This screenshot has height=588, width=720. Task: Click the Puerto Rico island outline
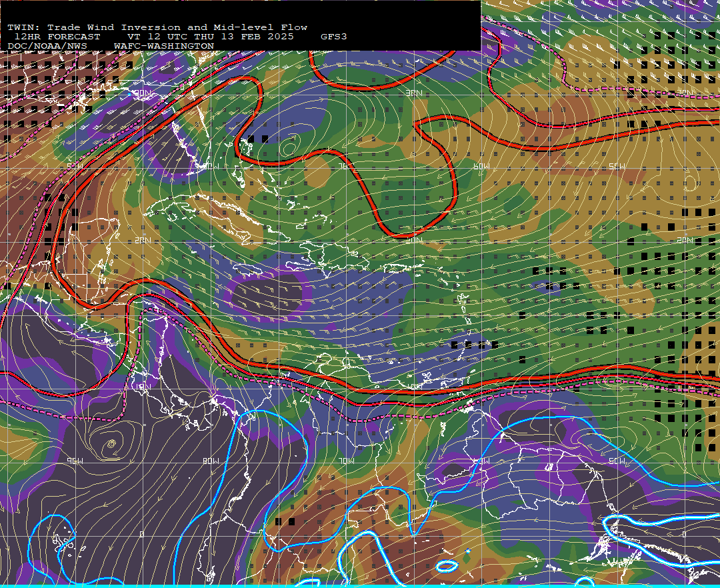[x=396, y=268]
